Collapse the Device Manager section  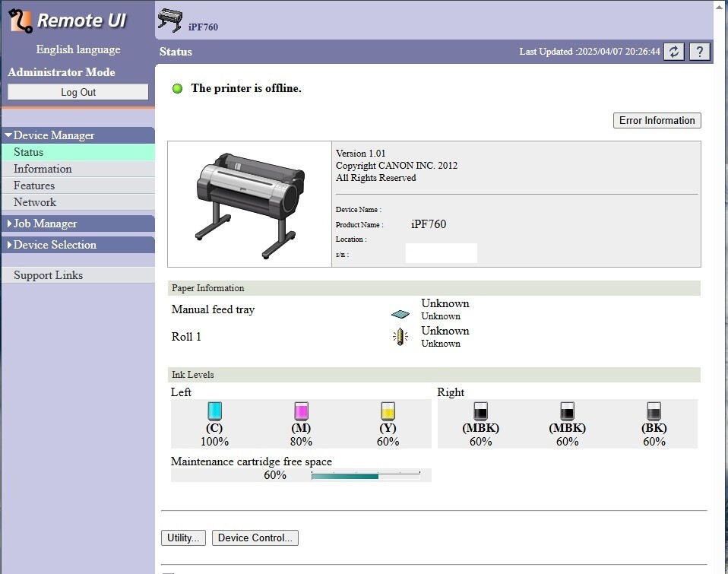click(53, 135)
